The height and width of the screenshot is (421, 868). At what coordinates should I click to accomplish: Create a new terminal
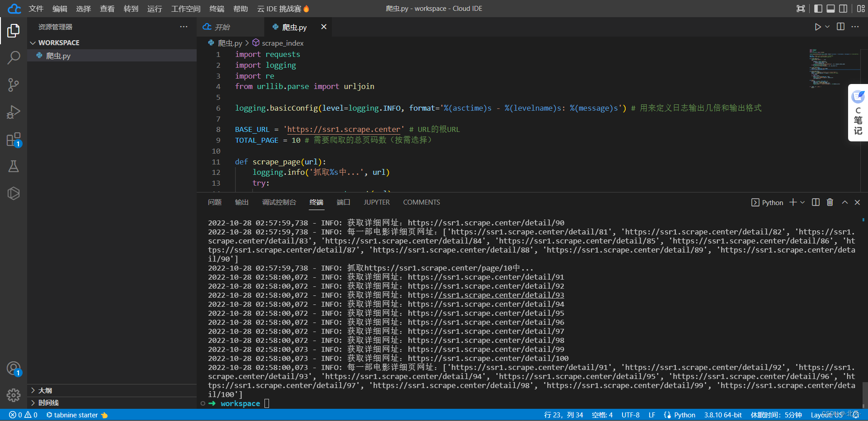point(793,202)
